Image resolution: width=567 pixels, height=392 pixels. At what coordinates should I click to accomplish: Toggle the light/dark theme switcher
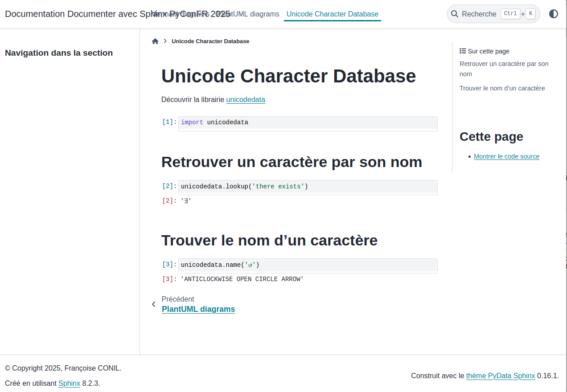(x=553, y=14)
